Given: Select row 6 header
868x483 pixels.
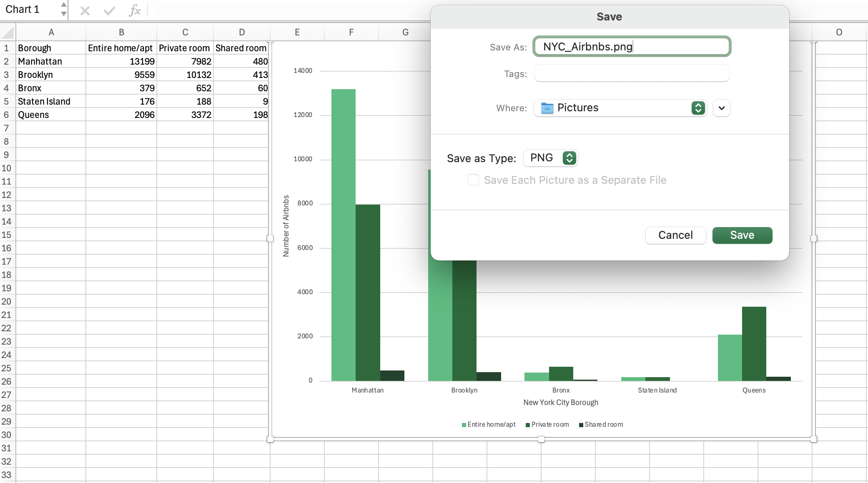Looking at the screenshot, I should tap(7, 115).
